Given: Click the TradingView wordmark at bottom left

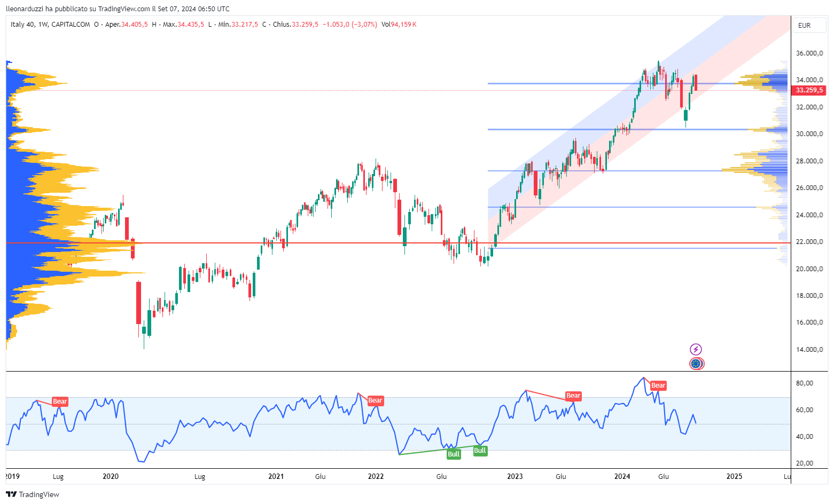Looking at the screenshot, I should tap(39, 494).
